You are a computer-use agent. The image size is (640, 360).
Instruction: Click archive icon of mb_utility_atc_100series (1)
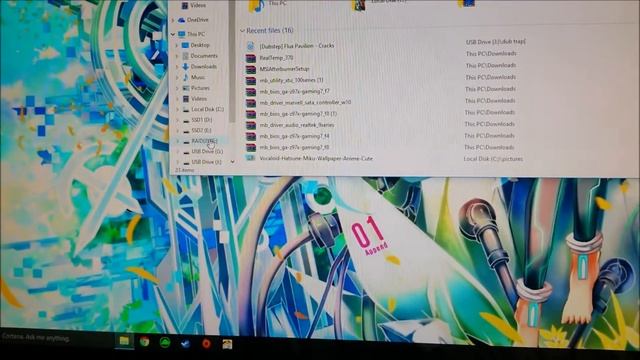click(251, 81)
